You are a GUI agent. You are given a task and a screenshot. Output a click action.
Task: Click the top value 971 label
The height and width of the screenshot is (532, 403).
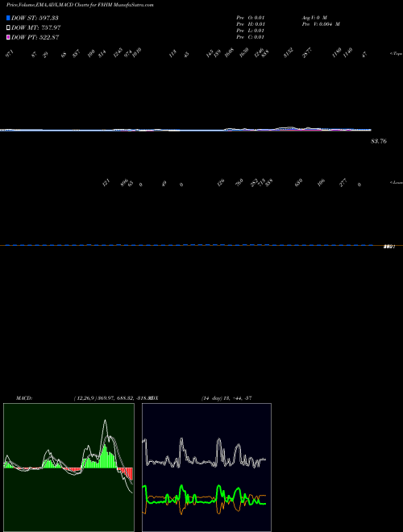10,53
